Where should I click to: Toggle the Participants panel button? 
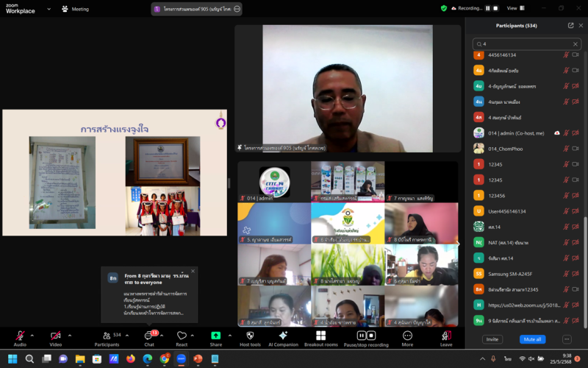pyautogui.click(x=107, y=339)
